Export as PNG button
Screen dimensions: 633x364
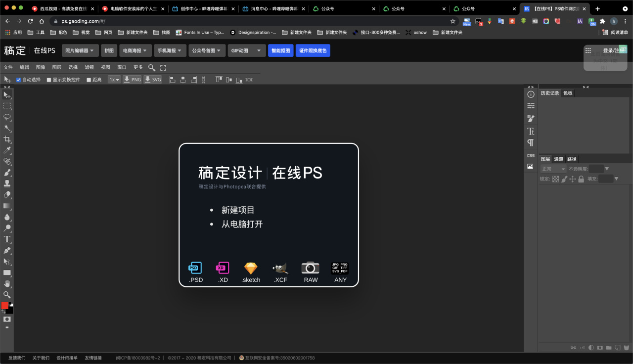(132, 80)
